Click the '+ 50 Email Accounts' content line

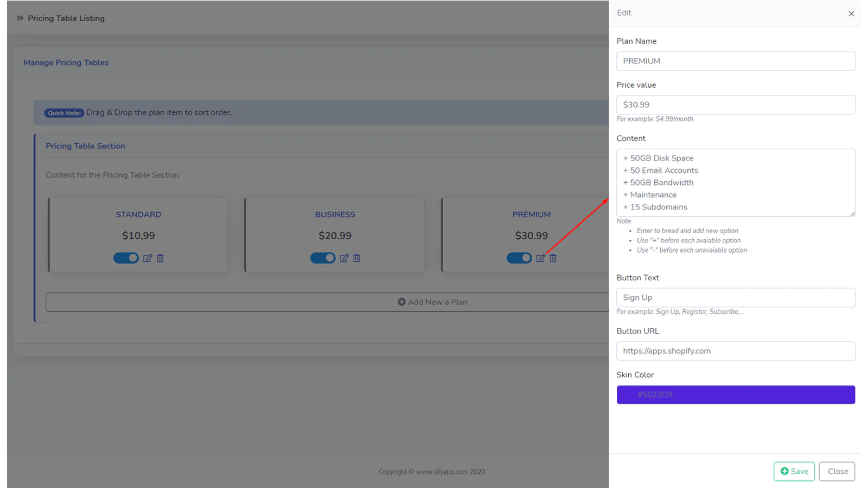[660, 170]
